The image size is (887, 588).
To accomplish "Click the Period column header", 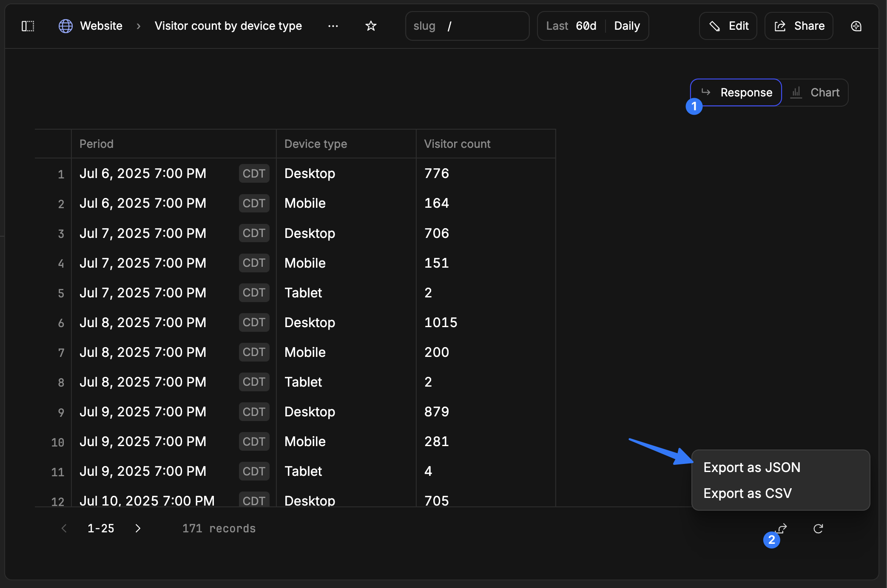I will click(97, 144).
